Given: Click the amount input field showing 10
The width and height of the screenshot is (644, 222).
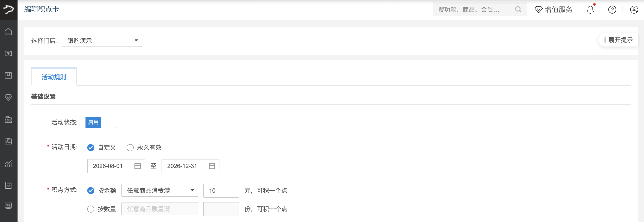Looking at the screenshot, I should click(x=221, y=190).
